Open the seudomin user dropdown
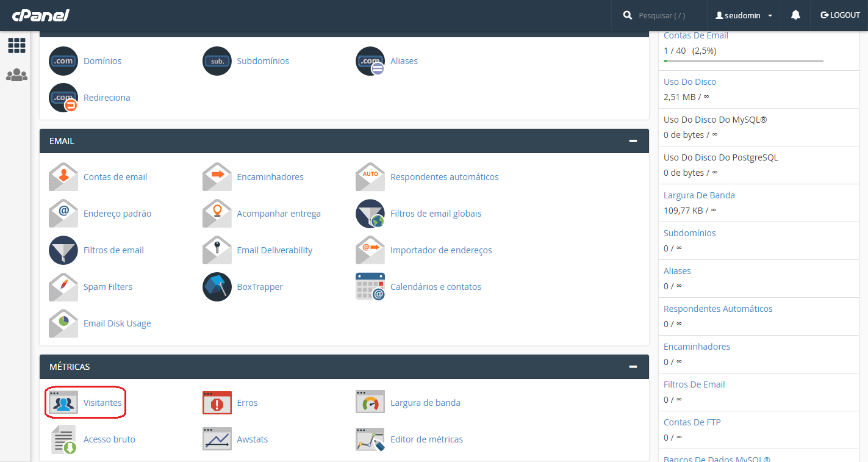868x462 pixels. (x=744, y=15)
